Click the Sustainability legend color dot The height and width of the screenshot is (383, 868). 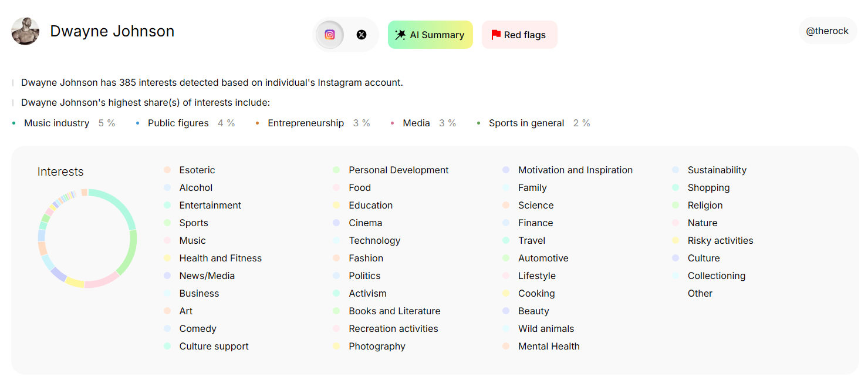pos(676,170)
